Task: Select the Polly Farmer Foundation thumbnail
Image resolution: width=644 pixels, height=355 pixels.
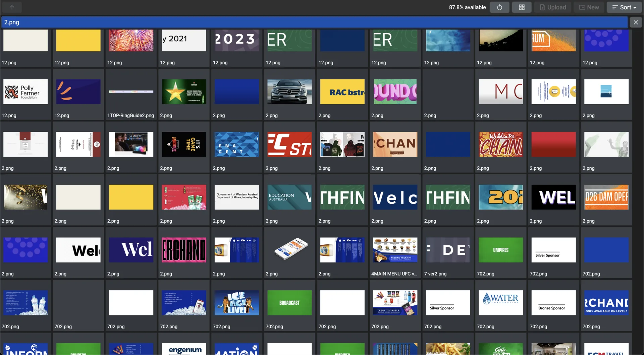Action: [25, 92]
